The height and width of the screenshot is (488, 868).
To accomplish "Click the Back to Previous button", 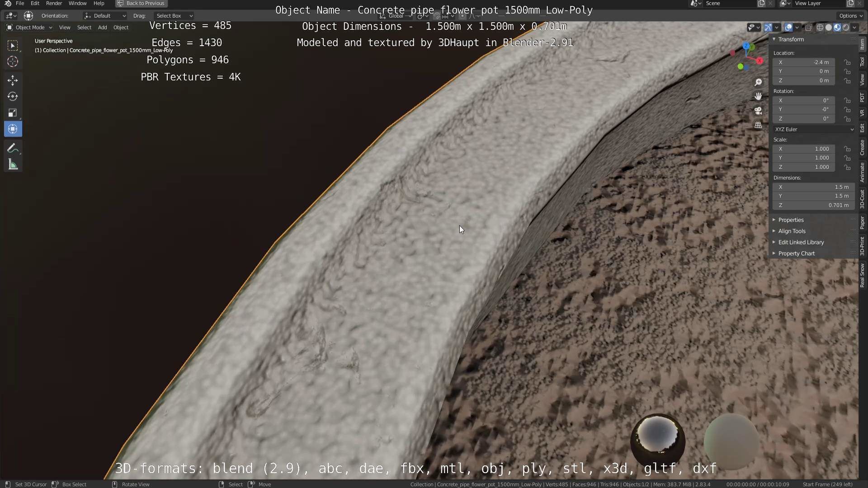I will click(141, 3).
